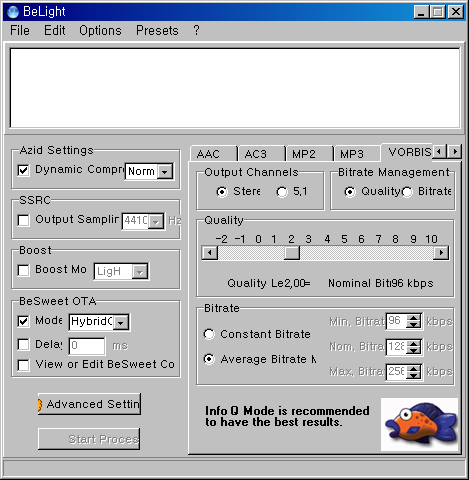The width and height of the screenshot is (469, 480).
Task: Switch to the AAC tab
Action: point(213,154)
